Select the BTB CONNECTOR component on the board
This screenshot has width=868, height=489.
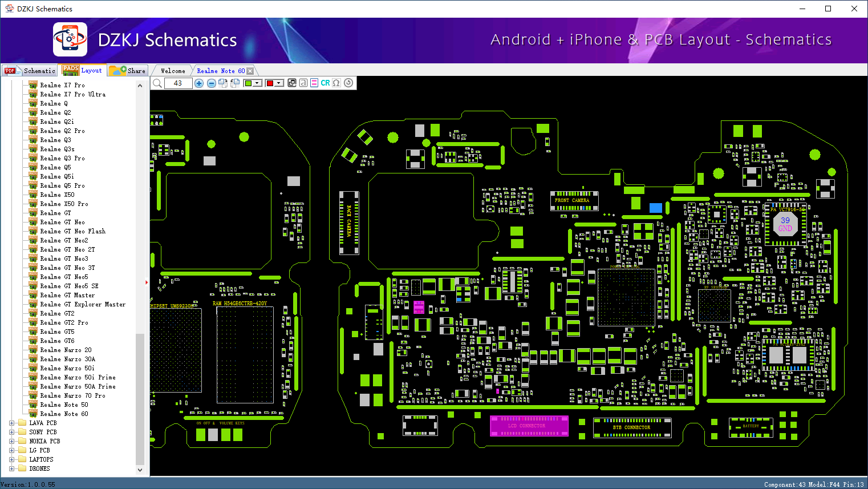[x=632, y=427]
